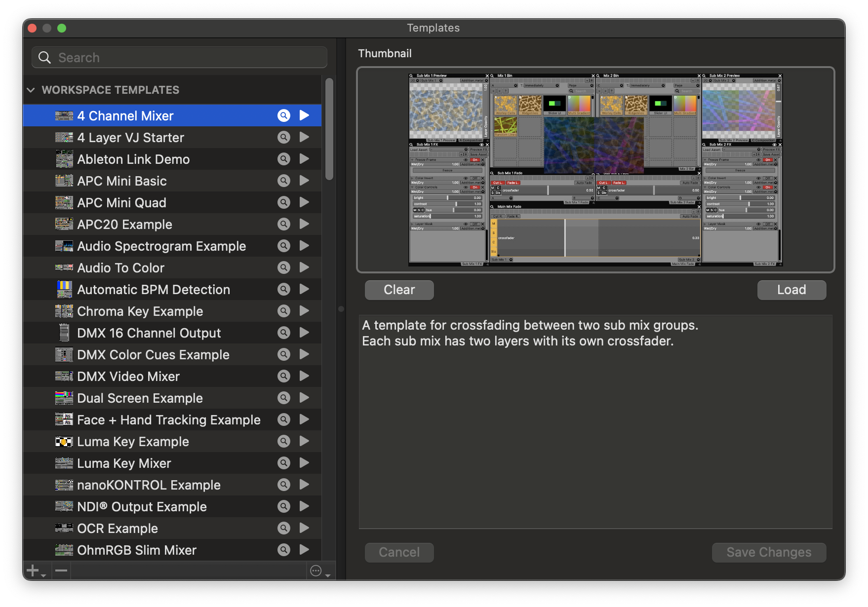Select the Chroma Key Example template
The image size is (868, 607).
(172, 311)
